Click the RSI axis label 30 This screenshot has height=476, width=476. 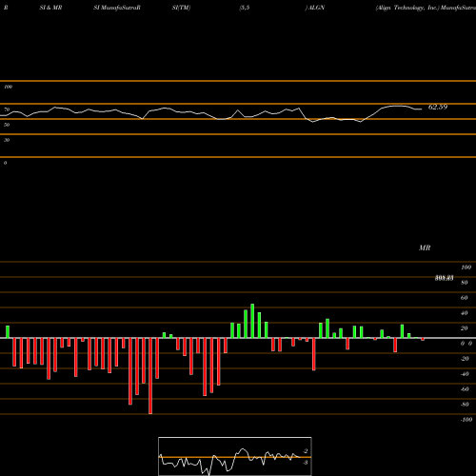point(7,140)
